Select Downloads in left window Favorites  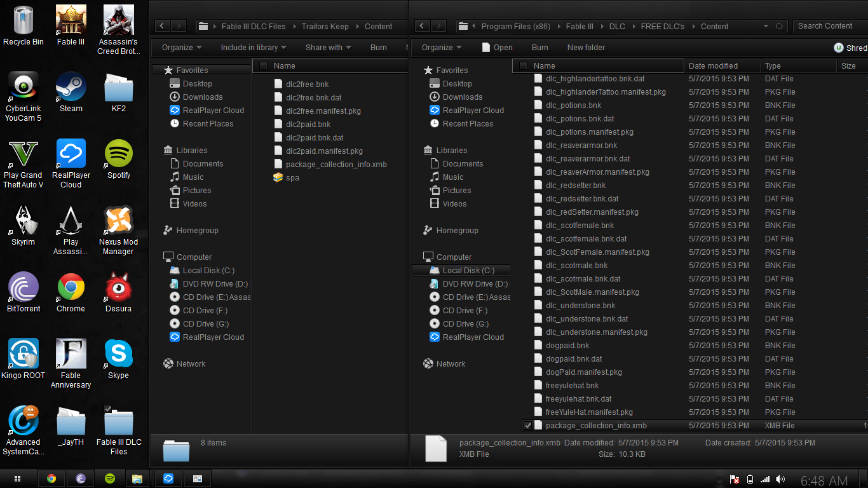click(x=203, y=97)
